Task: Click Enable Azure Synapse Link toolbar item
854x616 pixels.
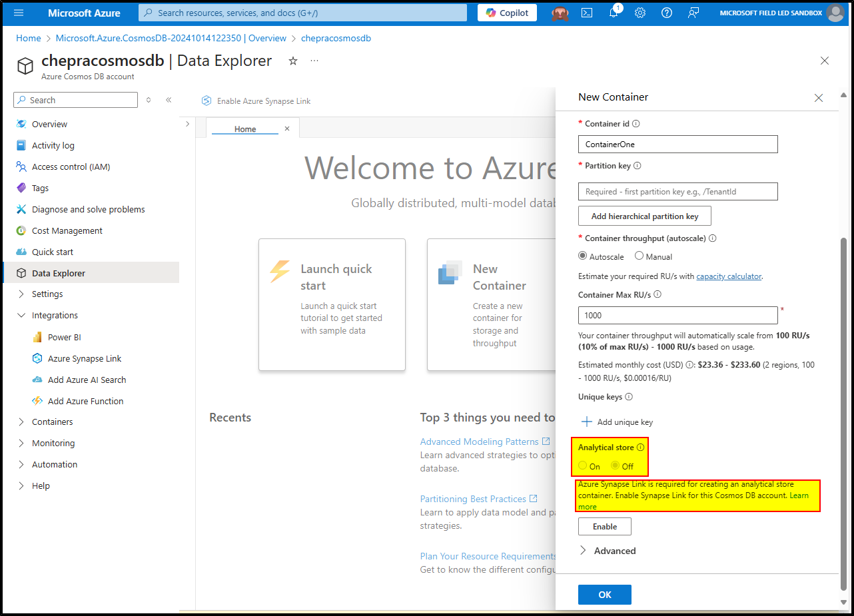Action: pyautogui.click(x=256, y=101)
